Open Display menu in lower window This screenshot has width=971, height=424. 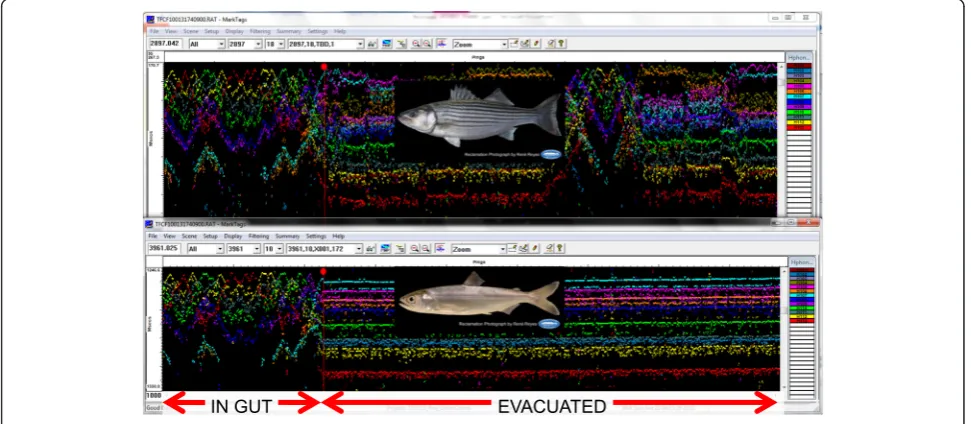(x=233, y=236)
